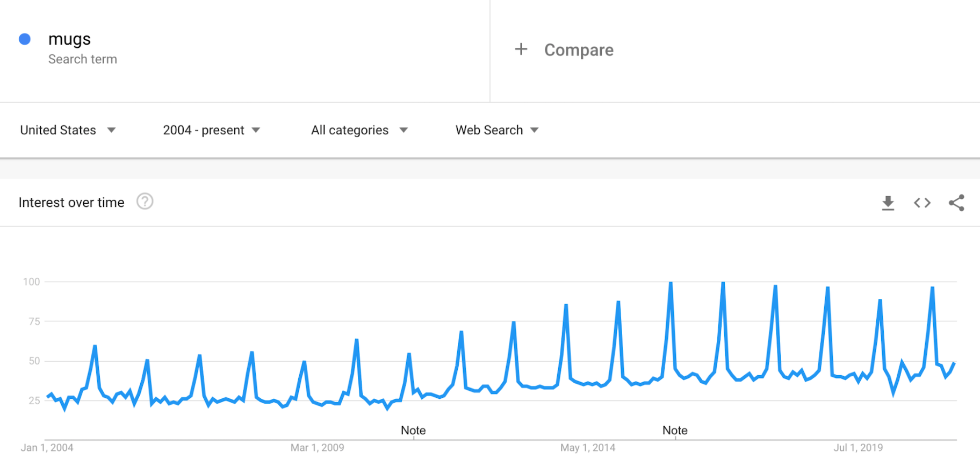This screenshot has height=473, width=980.
Task: Open the All categories dropdown
Action: [x=359, y=130]
